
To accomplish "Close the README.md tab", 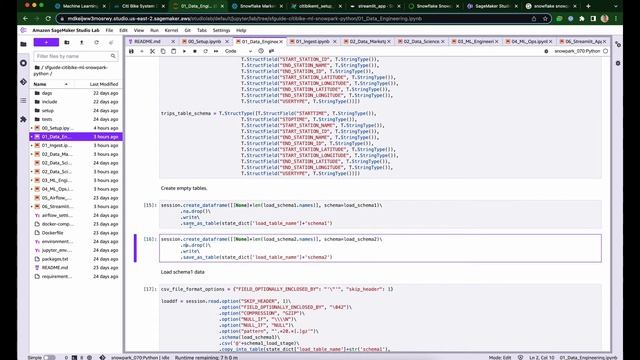I will 173,42.
